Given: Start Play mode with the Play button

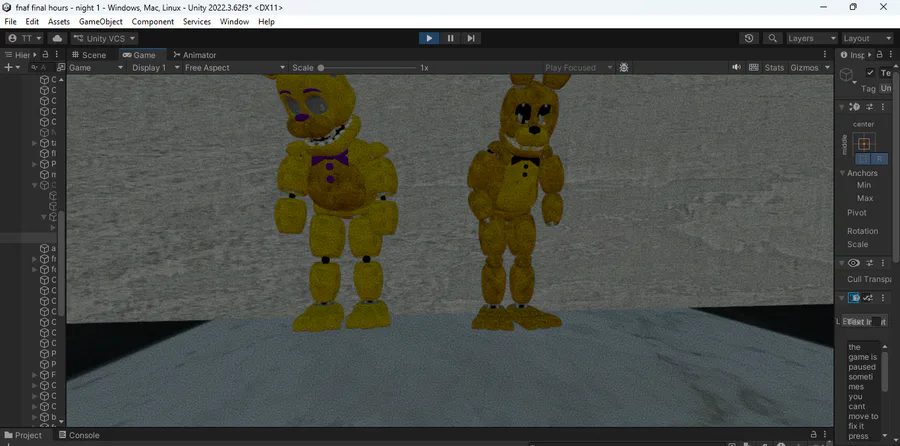Looking at the screenshot, I should pyautogui.click(x=429, y=38).
